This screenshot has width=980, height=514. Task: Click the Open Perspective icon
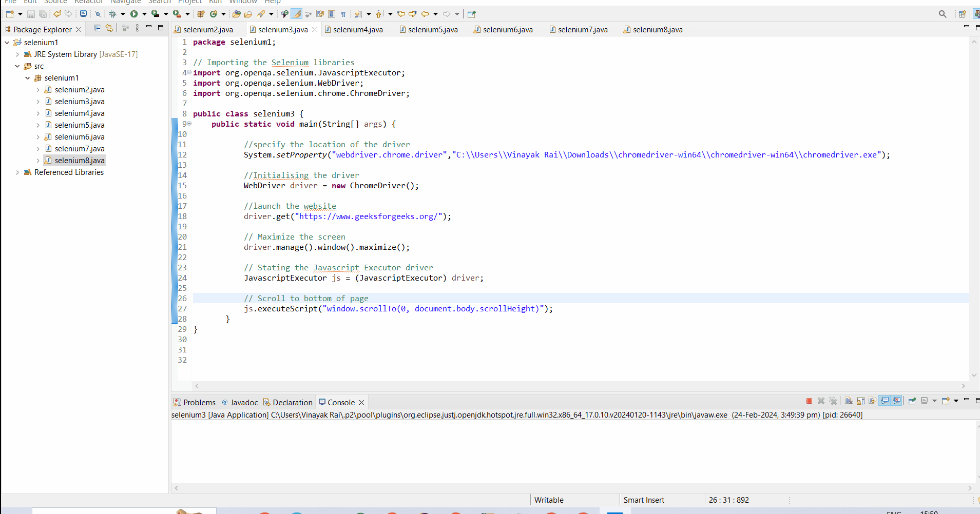coord(963,14)
